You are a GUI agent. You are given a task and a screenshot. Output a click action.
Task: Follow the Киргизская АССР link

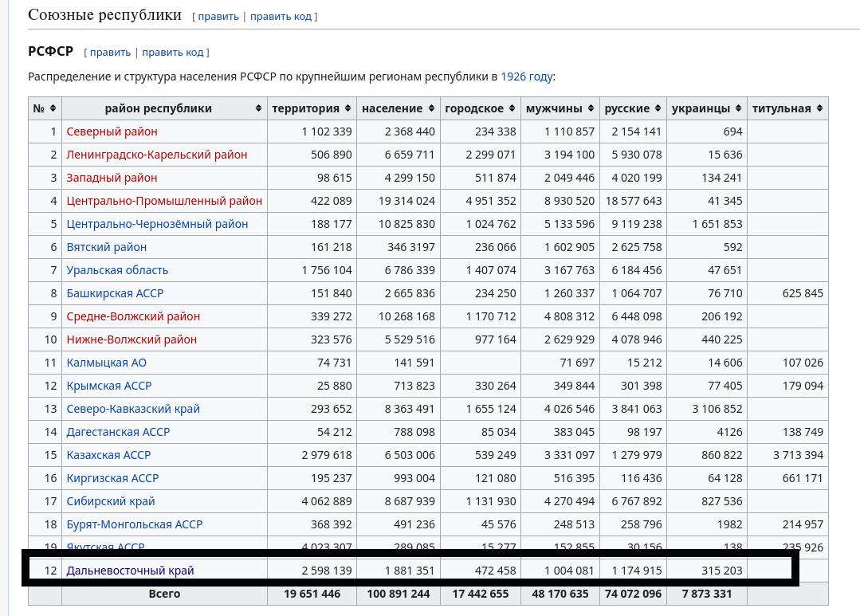coord(112,478)
